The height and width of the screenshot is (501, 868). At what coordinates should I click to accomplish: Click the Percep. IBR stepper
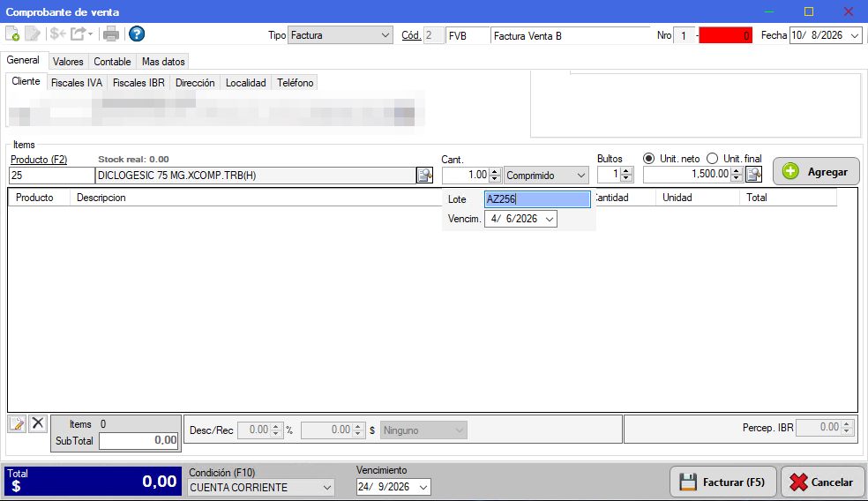pyautogui.click(x=847, y=428)
